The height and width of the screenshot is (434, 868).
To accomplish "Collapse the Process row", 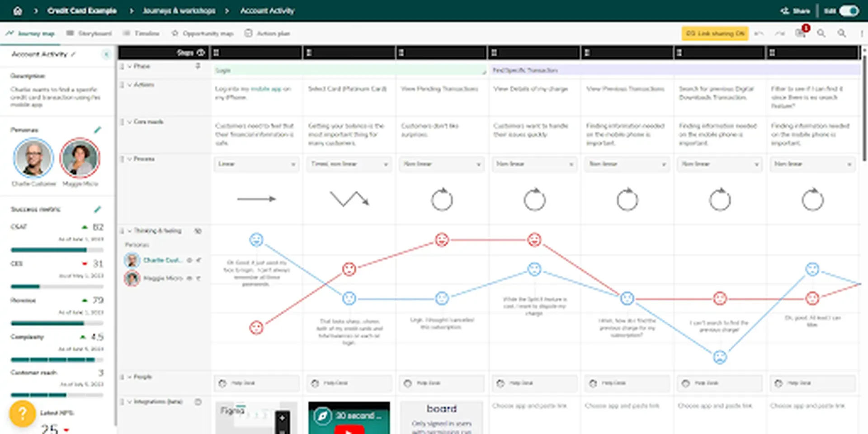I will click(x=130, y=159).
